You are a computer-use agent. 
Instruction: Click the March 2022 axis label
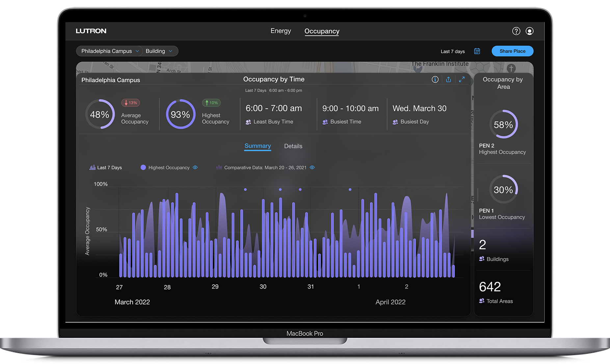132,302
